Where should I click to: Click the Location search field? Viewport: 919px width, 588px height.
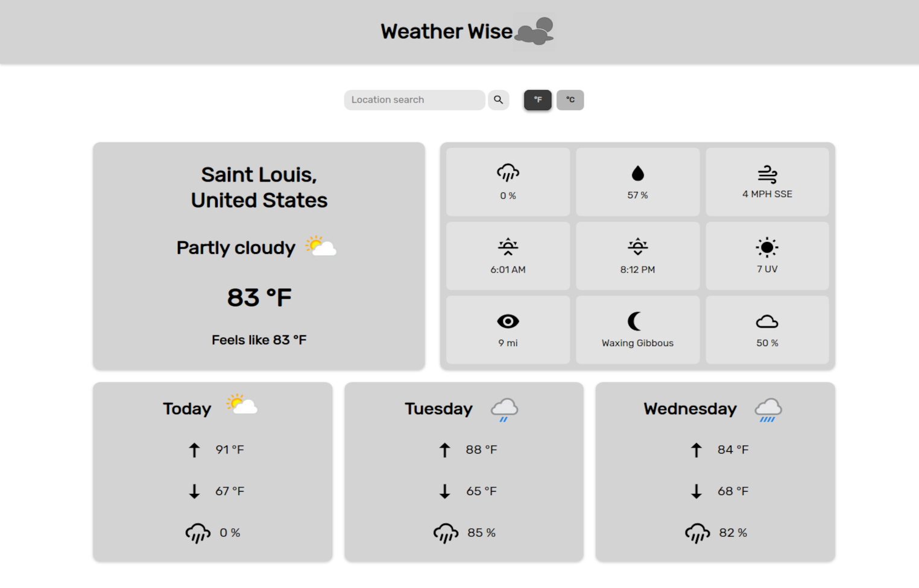pyautogui.click(x=414, y=100)
